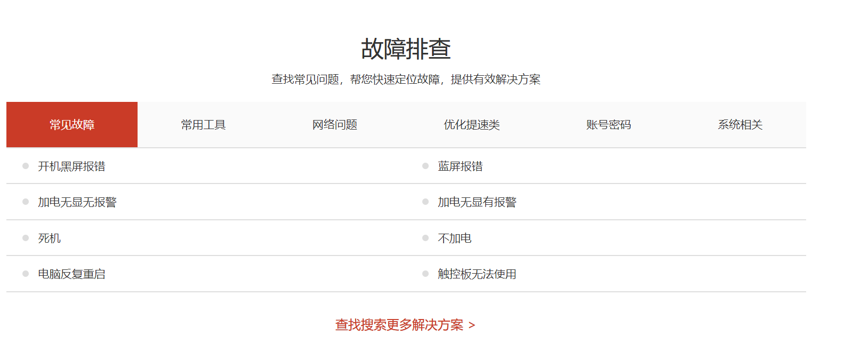Open the 触控板无法使用 link

tap(477, 274)
